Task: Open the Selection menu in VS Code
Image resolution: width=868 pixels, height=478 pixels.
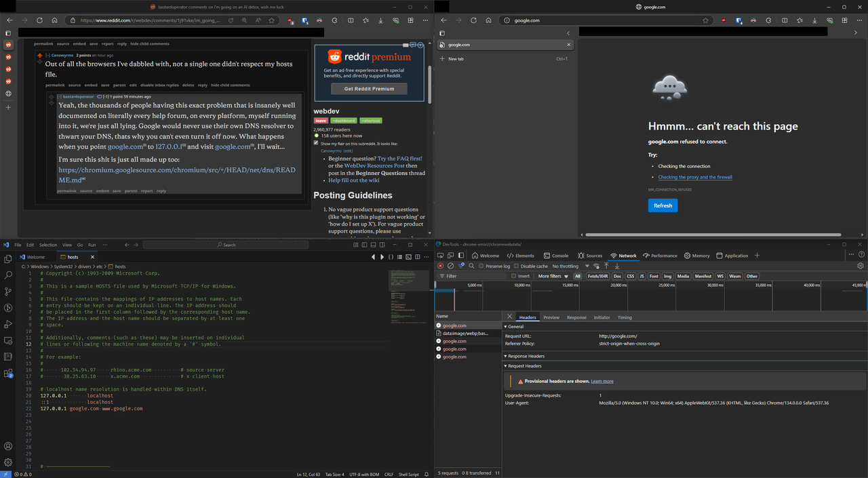Action: tap(48, 245)
